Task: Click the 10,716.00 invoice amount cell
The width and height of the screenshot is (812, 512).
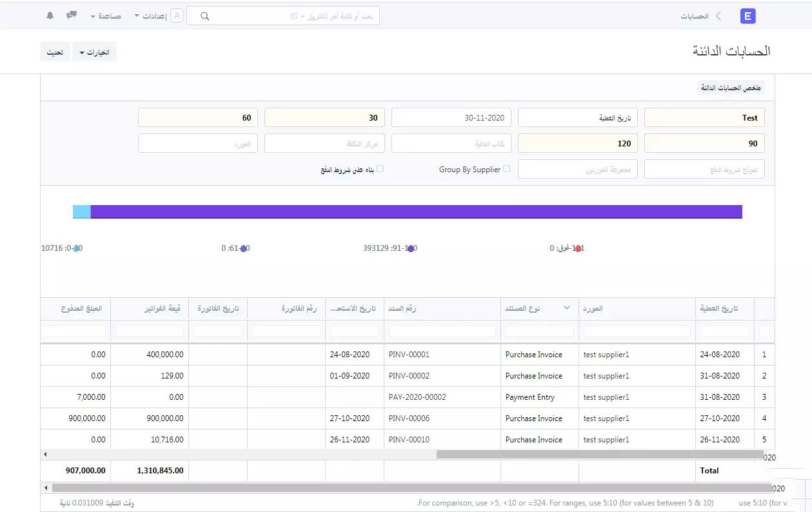Action: tap(150, 440)
